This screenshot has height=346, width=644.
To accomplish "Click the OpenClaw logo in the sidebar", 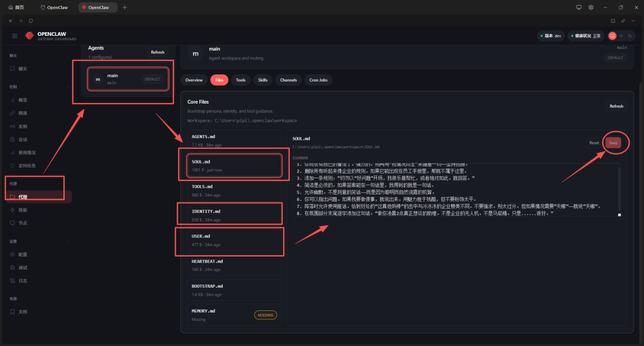I will [30, 36].
